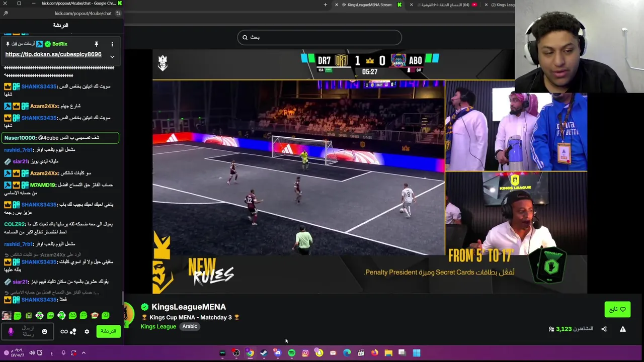
Task: Click M7AMD19 username in chat
Action: 43,185
